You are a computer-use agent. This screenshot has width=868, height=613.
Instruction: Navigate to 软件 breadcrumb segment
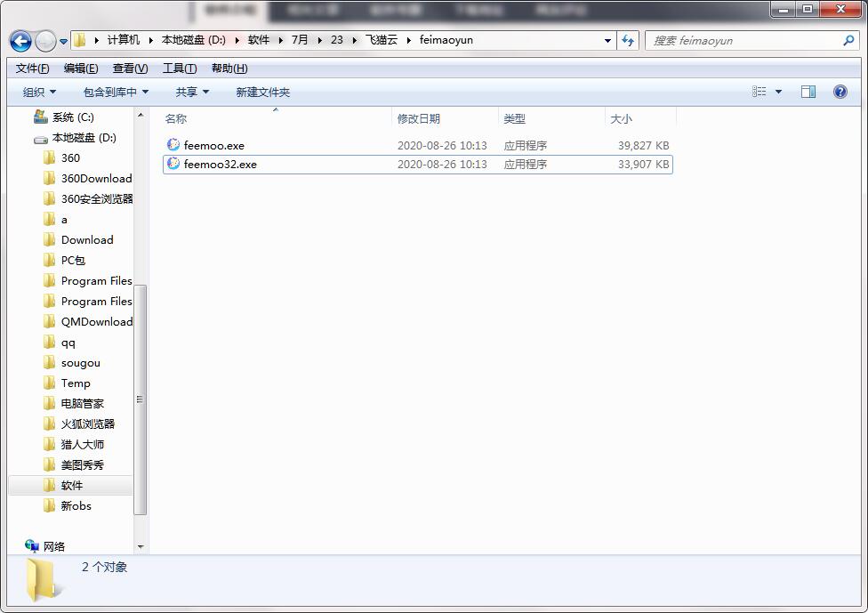pyautogui.click(x=259, y=40)
